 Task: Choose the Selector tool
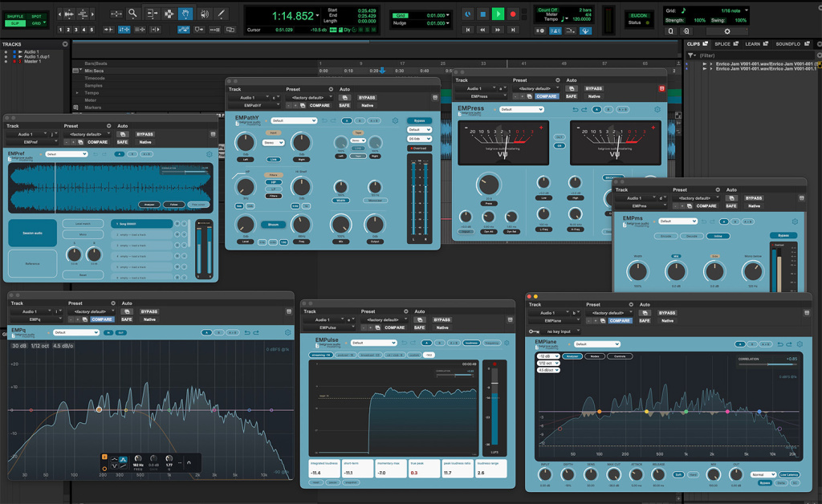click(169, 14)
